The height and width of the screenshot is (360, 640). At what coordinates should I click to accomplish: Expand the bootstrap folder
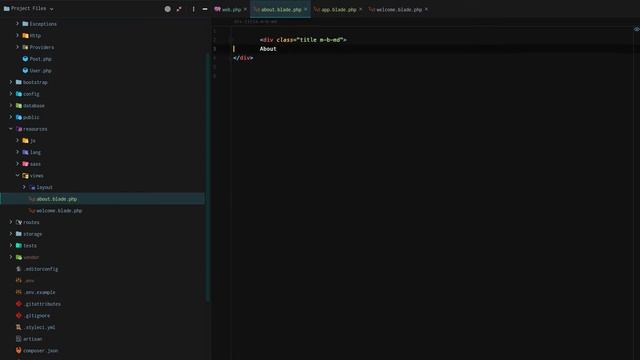pyautogui.click(x=11, y=82)
